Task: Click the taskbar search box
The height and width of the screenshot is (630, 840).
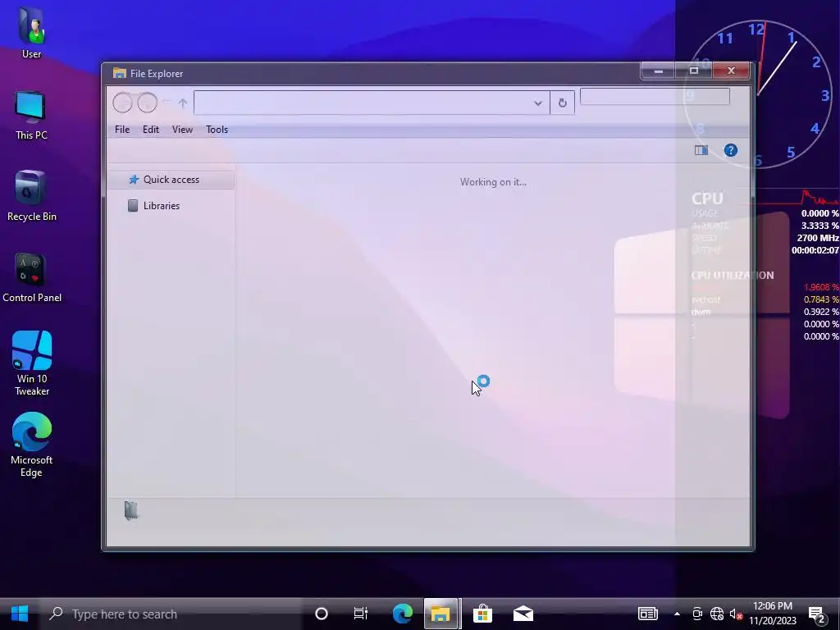Action: 171,614
